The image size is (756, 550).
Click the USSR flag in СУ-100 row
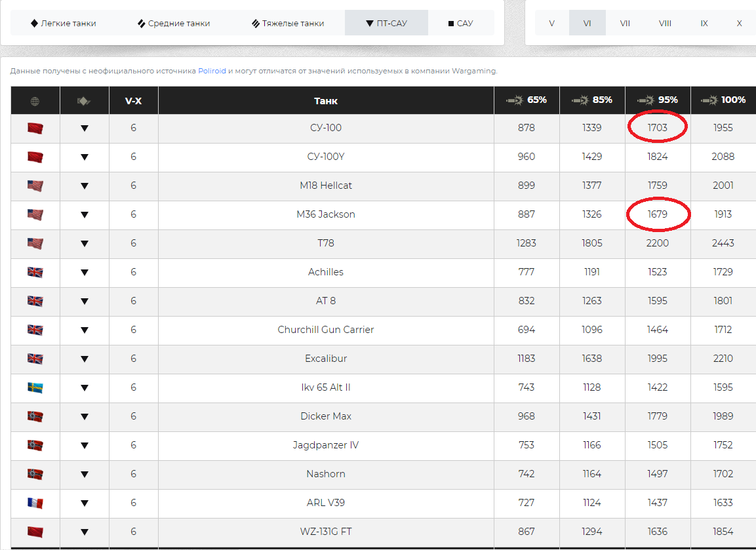tap(35, 128)
